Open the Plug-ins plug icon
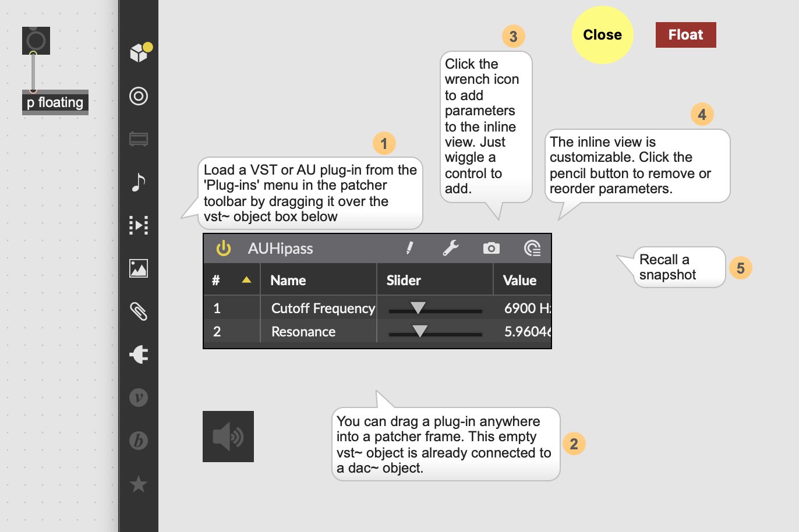Viewport: 799px width, 532px height. [x=139, y=354]
